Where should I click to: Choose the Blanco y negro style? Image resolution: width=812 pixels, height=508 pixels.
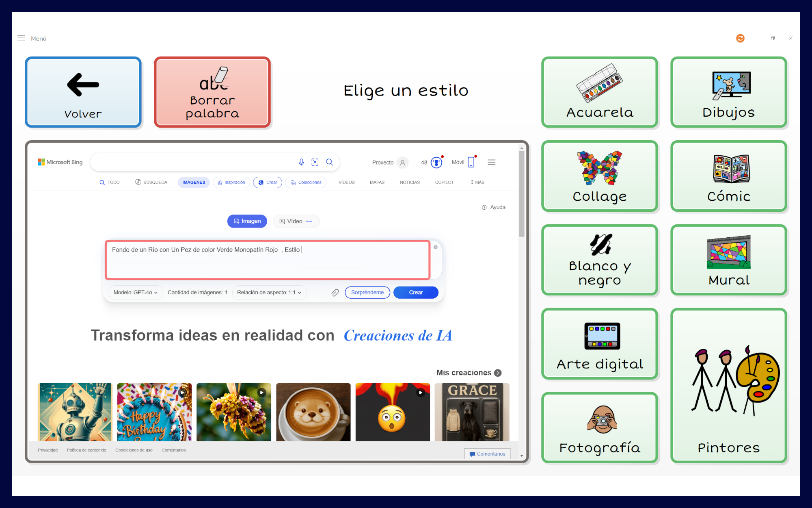[599, 260]
